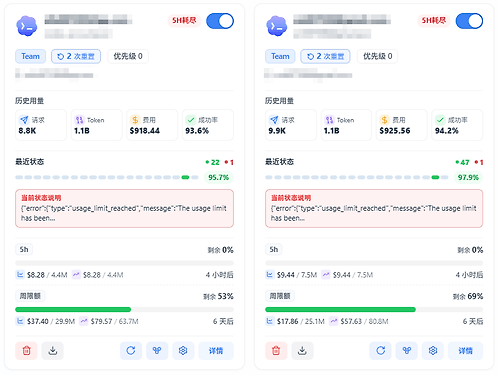Click weekly quota bar at 69% remaining
The width and height of the screenshot is (498, 375).
point(374,310)
